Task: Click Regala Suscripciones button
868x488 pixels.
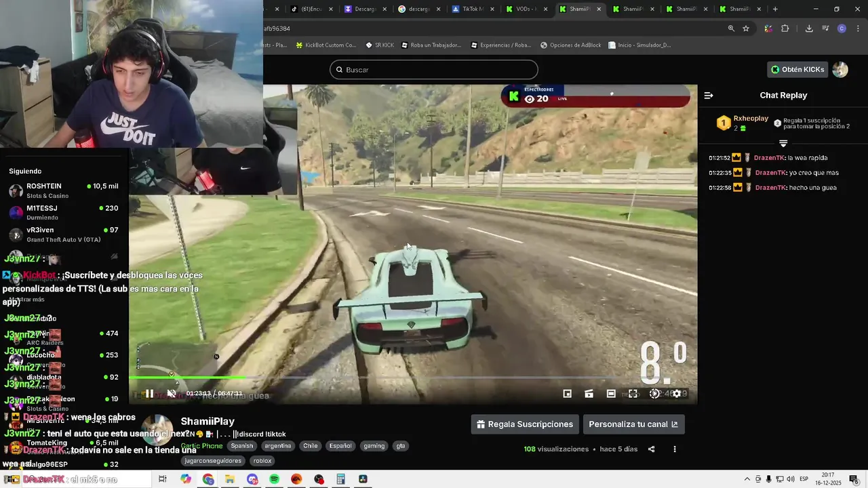Action: point(525,424)
